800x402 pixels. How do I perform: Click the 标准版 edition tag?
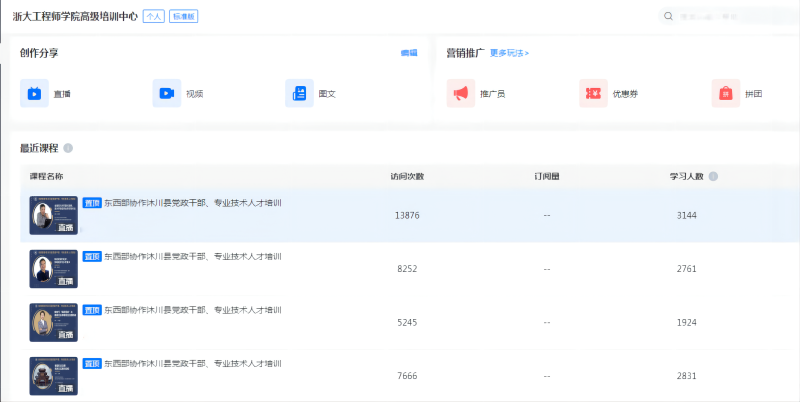click(x=183, y=17)
